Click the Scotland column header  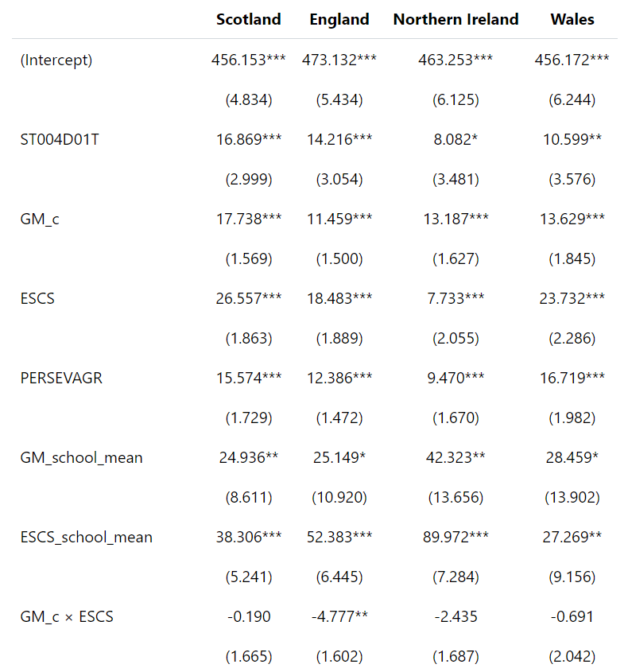click(x=248, y=19)
